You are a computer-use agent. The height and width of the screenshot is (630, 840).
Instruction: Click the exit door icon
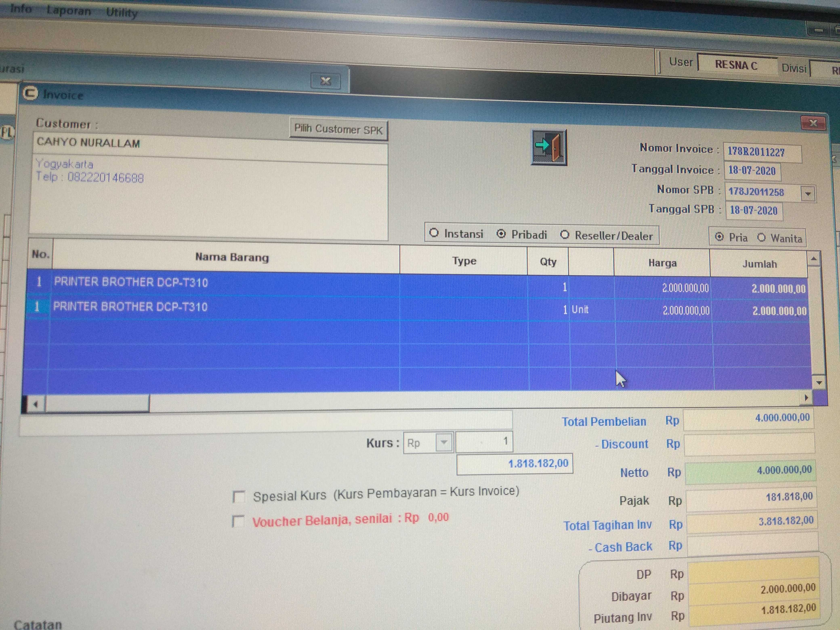[549, 147]
